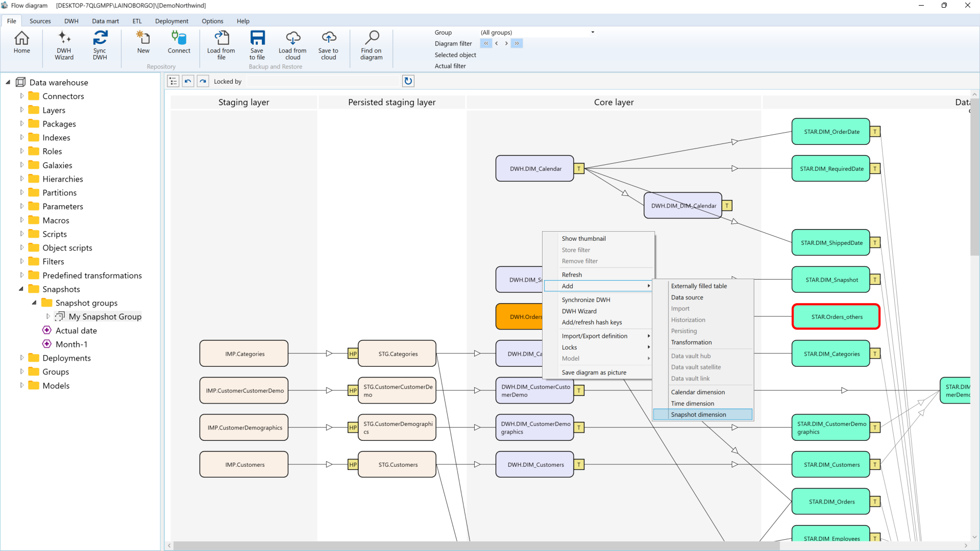
Task: Click the HP marker before STG.Customers
Action: pyautogui.click(x=353, y=464)
